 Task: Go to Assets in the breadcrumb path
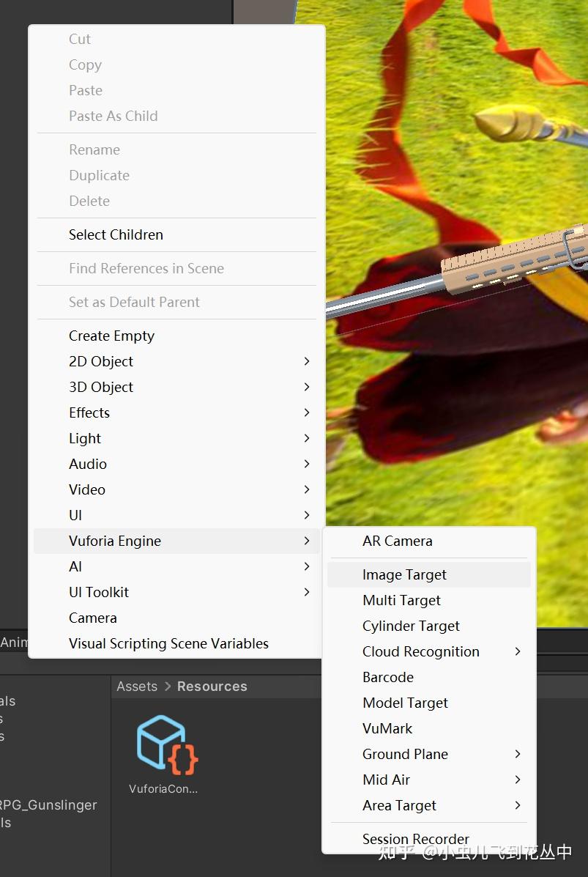click(137, 687)
